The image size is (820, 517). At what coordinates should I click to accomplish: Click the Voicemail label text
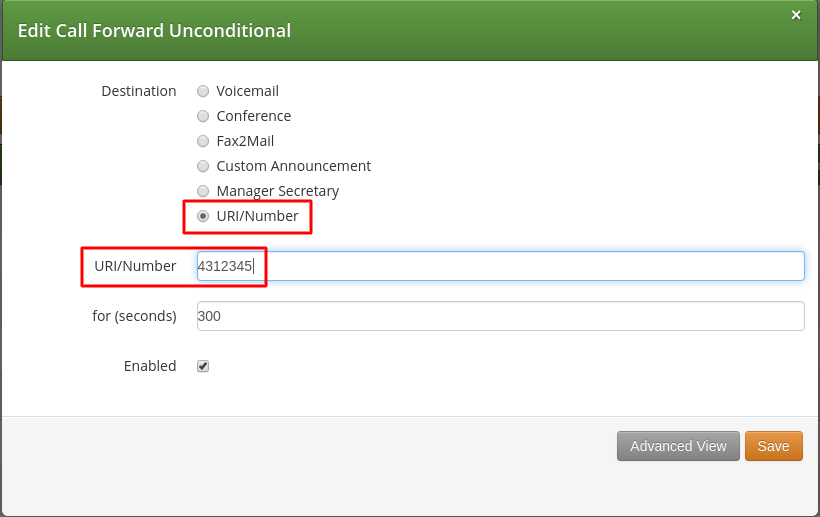coord(247,91)
